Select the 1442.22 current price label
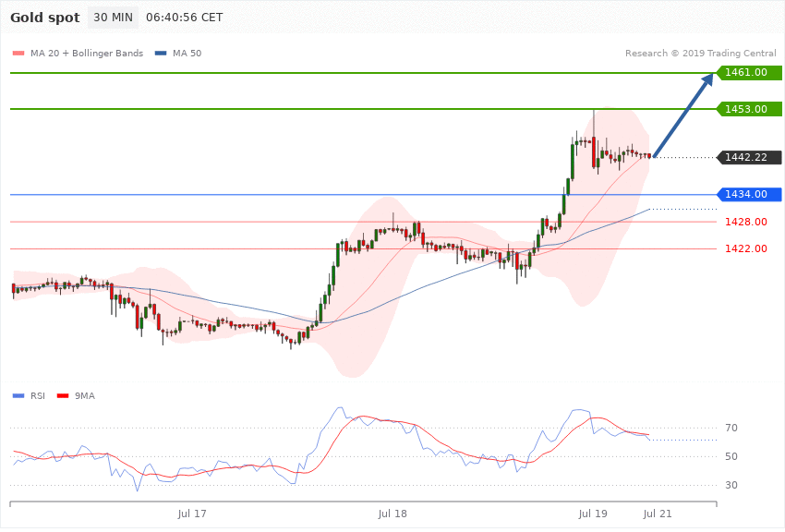The width and height of the screenshot is (785, 532). (x=749, y=157)
